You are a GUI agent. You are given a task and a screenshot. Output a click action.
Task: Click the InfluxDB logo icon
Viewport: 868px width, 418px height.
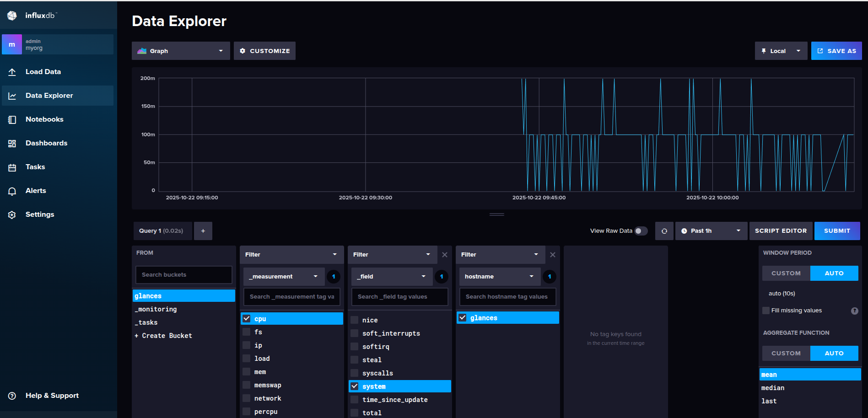tap(12, 16)
